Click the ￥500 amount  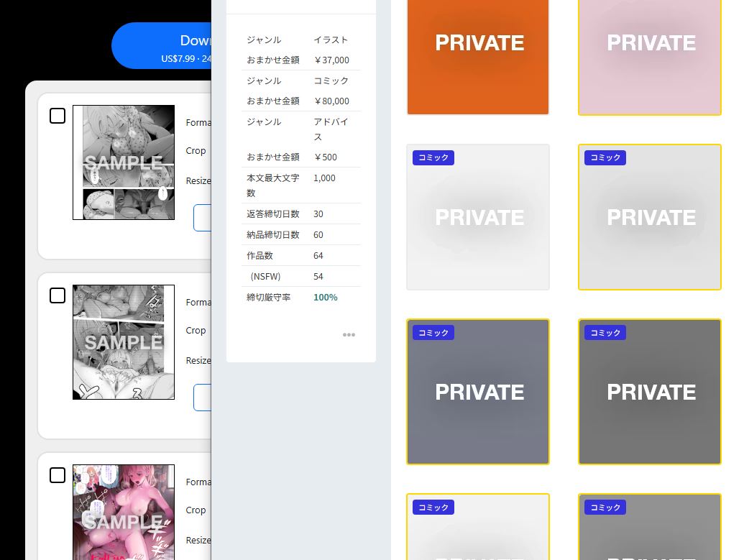click(326, 157)
